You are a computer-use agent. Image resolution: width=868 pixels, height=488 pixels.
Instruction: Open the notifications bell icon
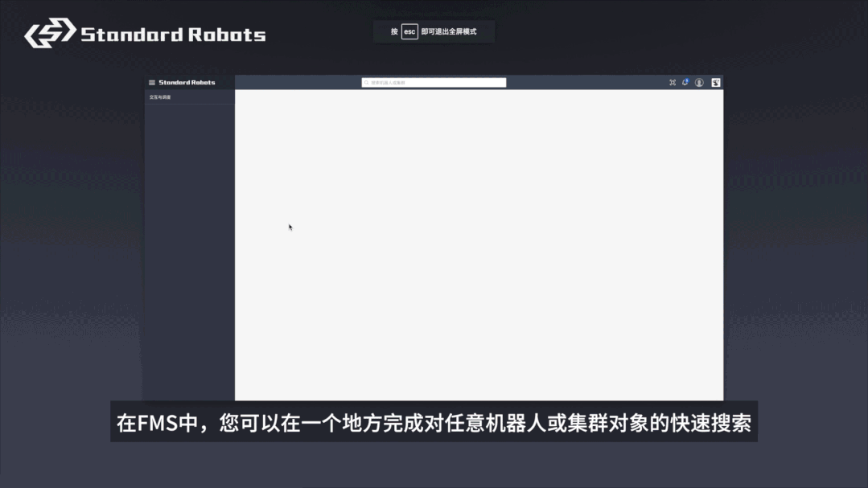coord(685,82)
